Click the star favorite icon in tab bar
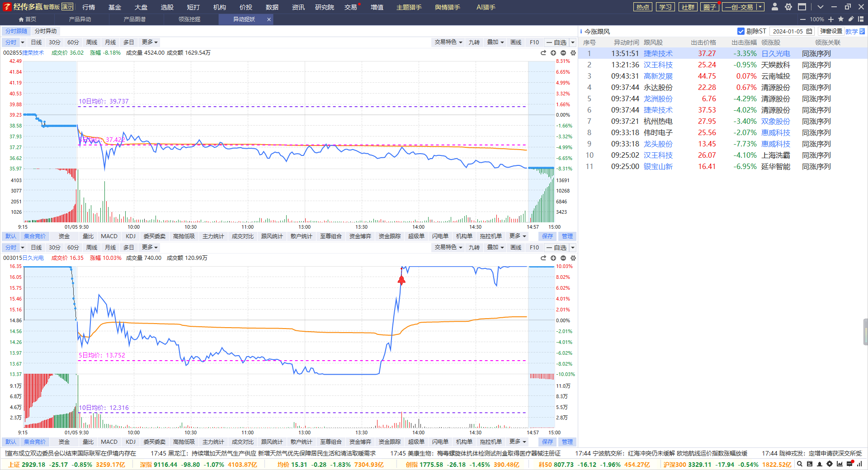868x470 pixels. click(841, 19)
